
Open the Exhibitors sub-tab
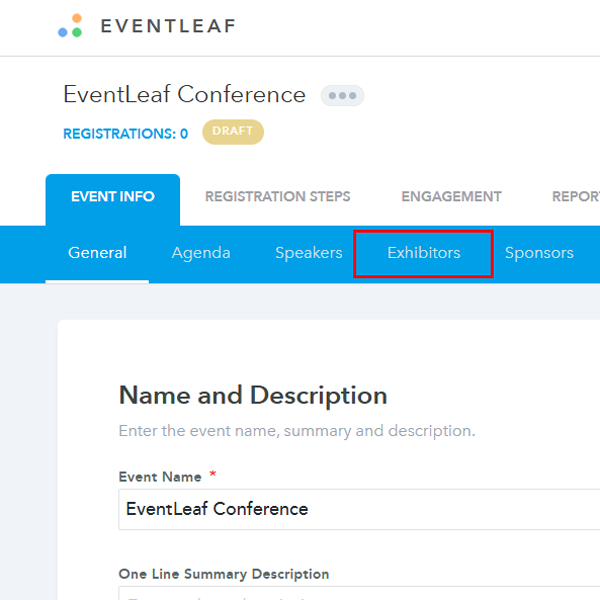[x=424, y=253]
